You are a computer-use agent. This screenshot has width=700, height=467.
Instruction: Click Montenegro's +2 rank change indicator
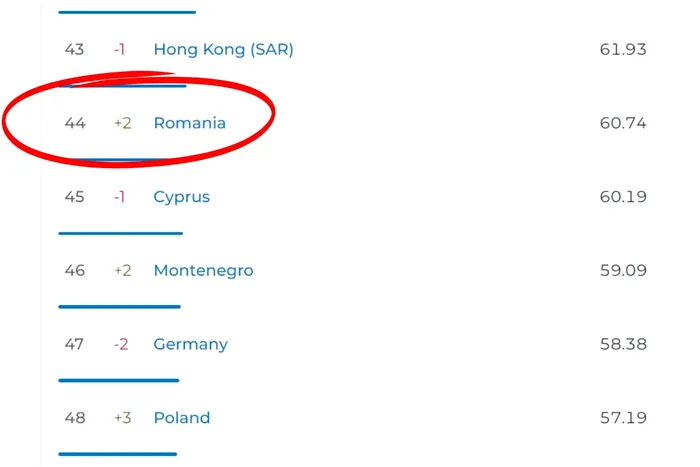[122, 270]
